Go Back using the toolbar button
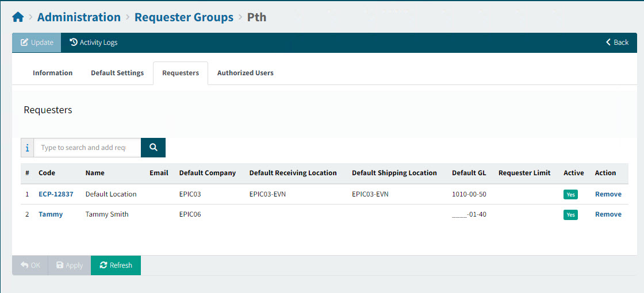Viewport: 644px width, 293px height. click(618, 43)
